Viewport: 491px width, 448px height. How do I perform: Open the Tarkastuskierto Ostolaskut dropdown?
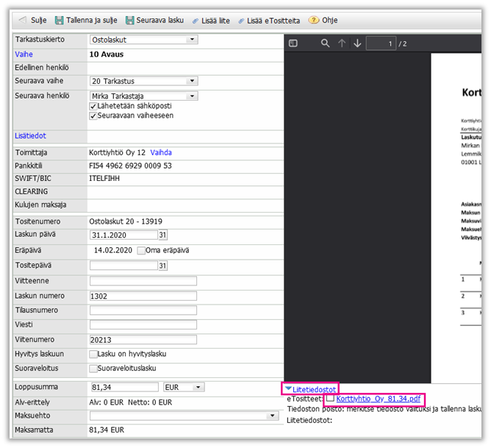144,40
